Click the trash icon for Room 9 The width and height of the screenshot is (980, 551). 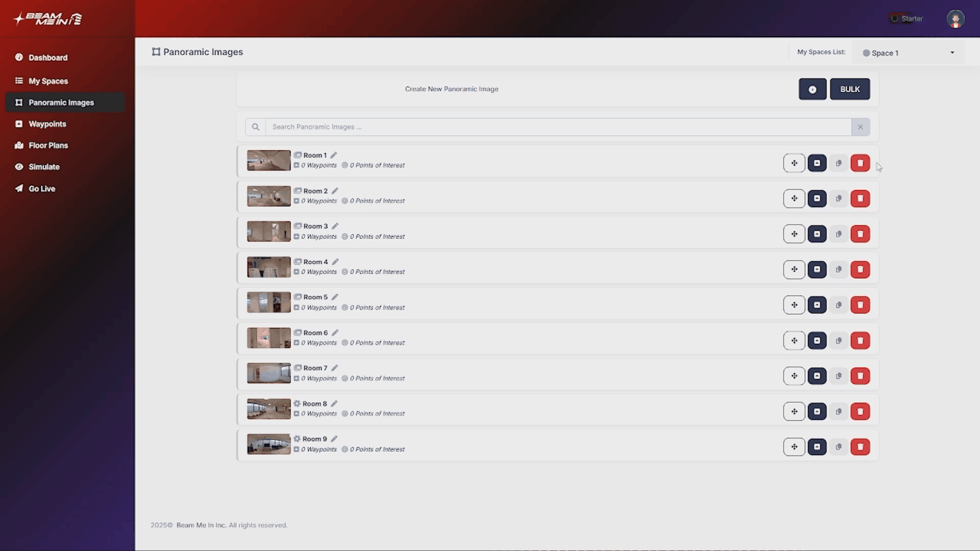pyautogui.click(x=860, y=447)
